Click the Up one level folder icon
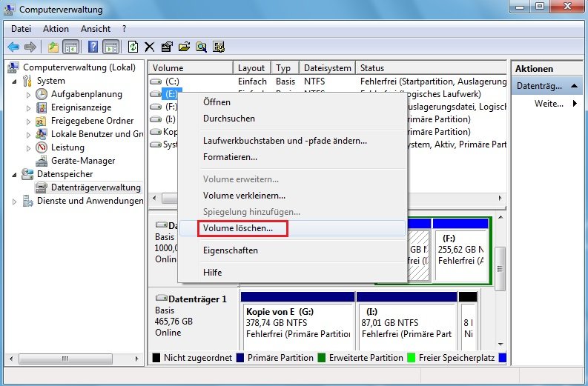This screenshot has width=588, height=386. pyautogui.click(x=53, y=47)
